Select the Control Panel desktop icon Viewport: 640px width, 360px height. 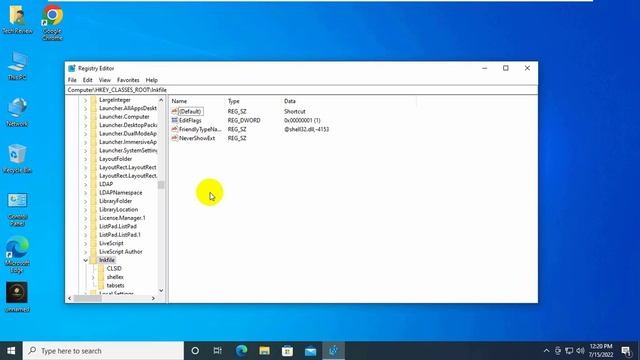coord(17,209)
